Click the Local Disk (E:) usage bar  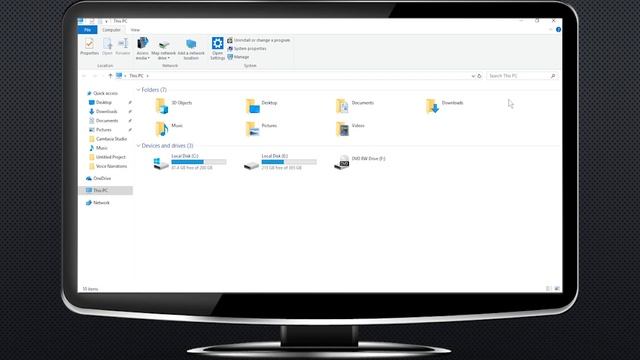click(289, 162)
